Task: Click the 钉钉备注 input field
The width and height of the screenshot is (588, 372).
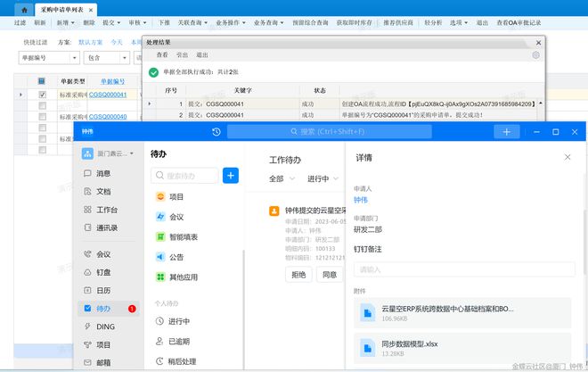Action: click(464, 269)
